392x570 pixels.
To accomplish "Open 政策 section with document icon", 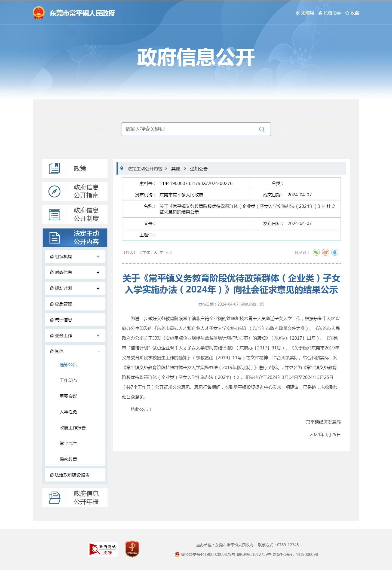I will coord(75,169).
